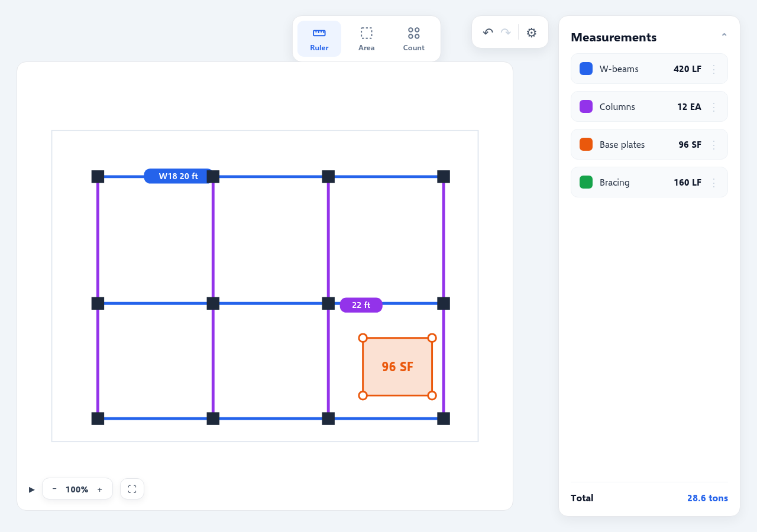The image size is (757, 532).
Task: Click the bottom-left handle of the area
Action: point(363,395)
